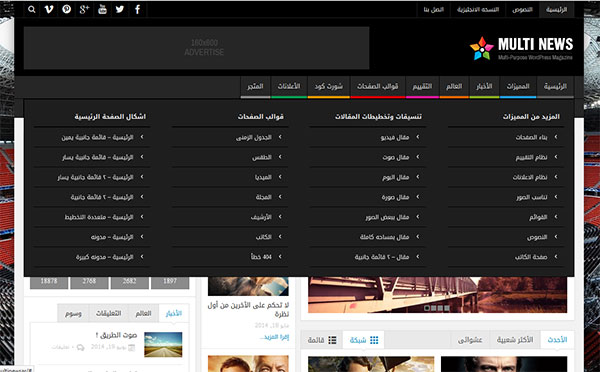Open the Twitter bird icon
Image resolution: width=600 pixels, height=372 pixels.
coord(120,10)
